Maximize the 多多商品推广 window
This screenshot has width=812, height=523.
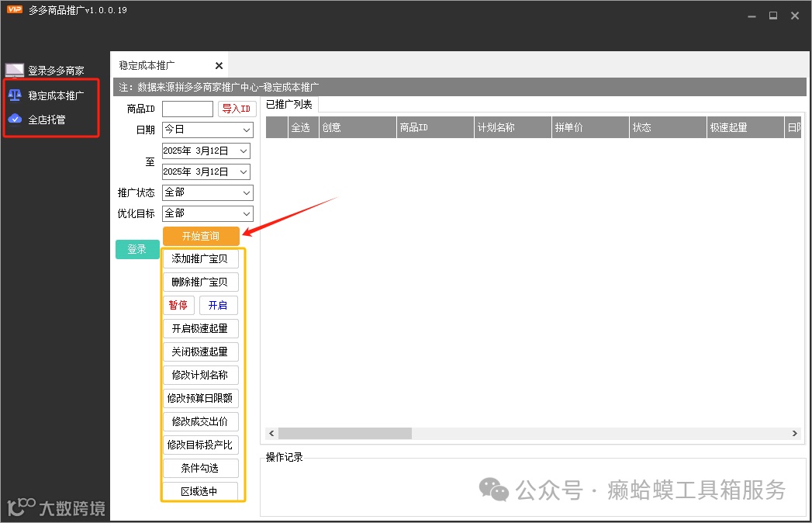773,16
